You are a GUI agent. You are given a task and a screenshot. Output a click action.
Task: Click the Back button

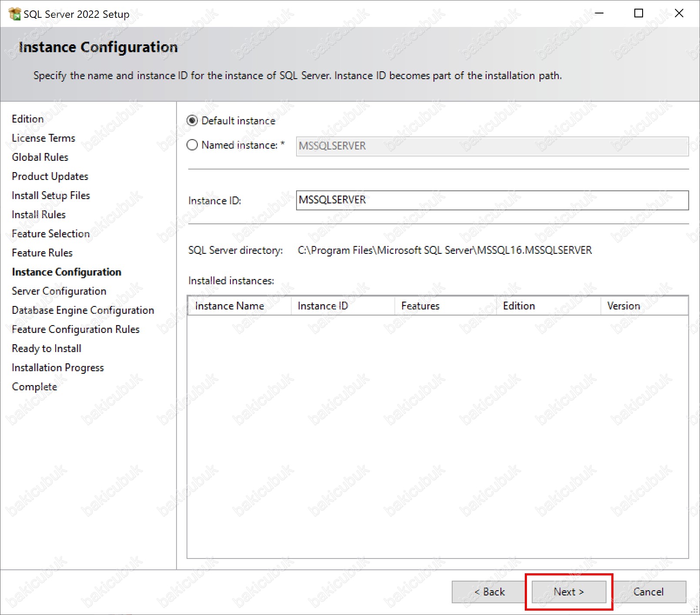click(x=489, y=592)
